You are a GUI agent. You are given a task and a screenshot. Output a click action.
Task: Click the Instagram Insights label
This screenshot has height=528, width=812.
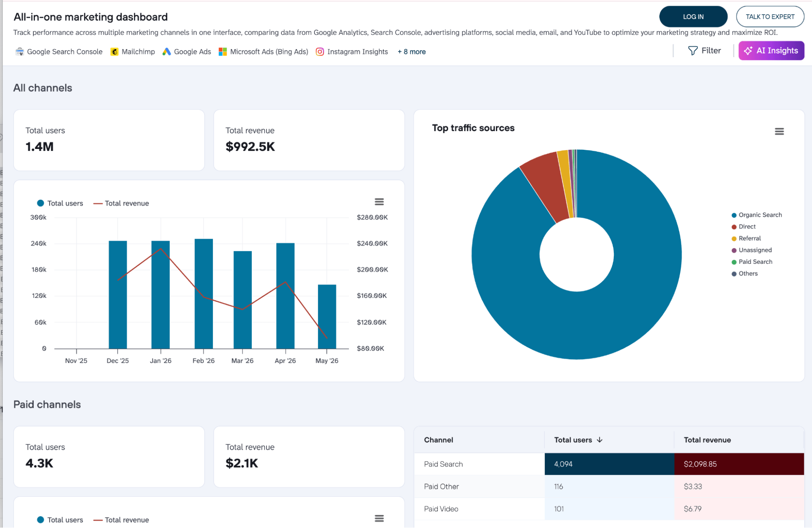point(357,52)
